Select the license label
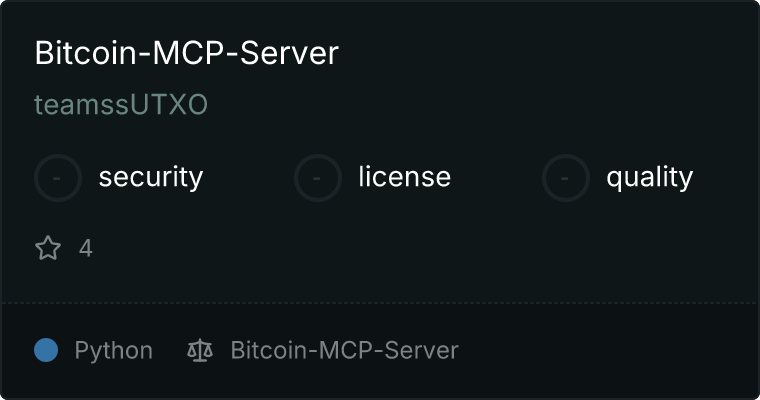 pyautogui.click(x=404, y=176)
